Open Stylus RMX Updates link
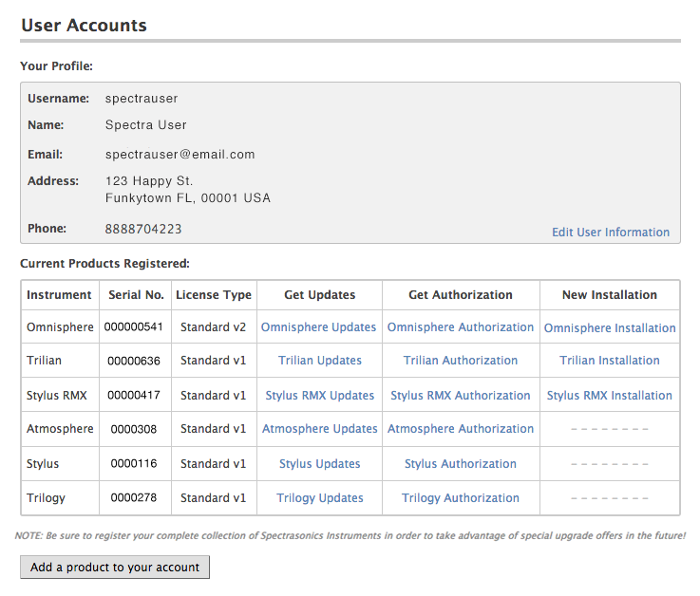700x596 pixels. [x=320, y=395]
